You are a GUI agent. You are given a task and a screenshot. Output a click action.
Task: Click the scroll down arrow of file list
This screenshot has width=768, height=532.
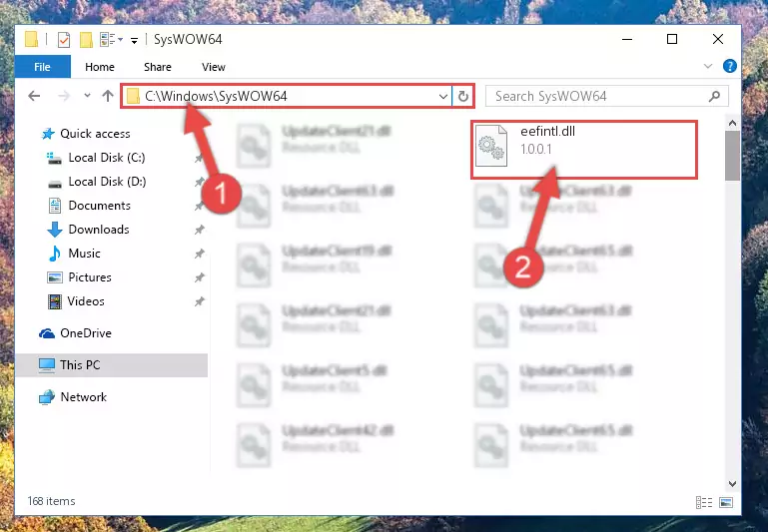732,483
